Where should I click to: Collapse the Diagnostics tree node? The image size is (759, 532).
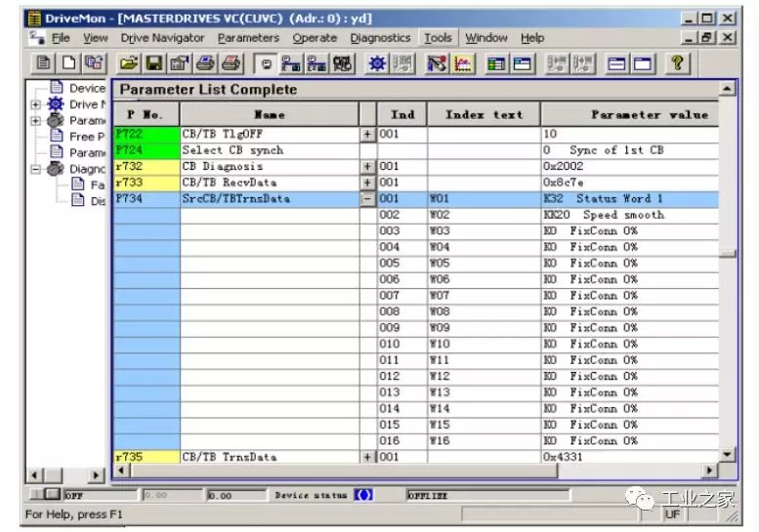(x=36, y=169)
